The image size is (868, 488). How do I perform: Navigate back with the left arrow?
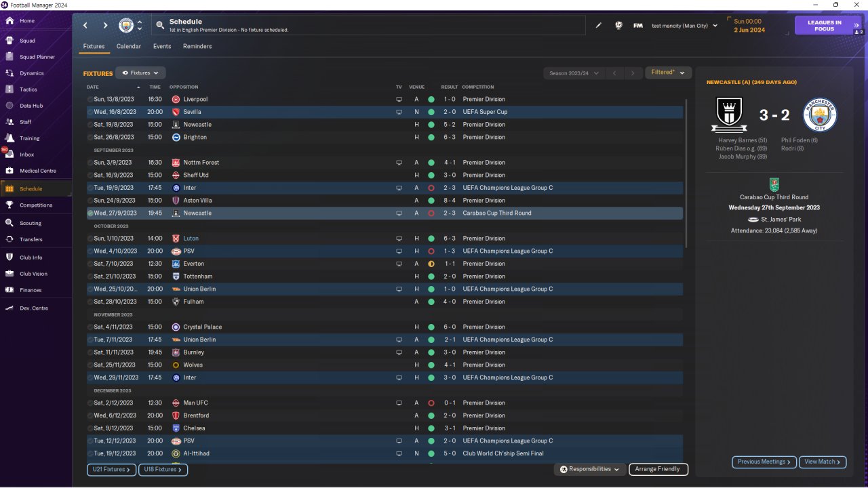click(x=85, y=26)
